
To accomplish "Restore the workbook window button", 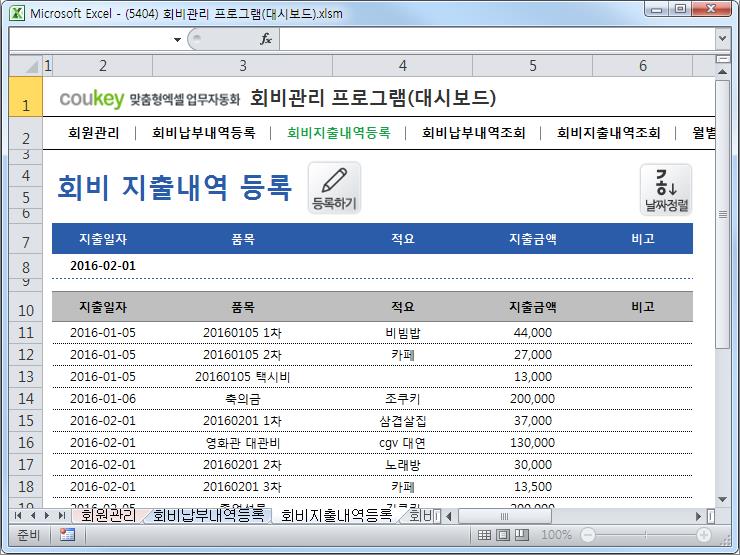I will 680,8.
